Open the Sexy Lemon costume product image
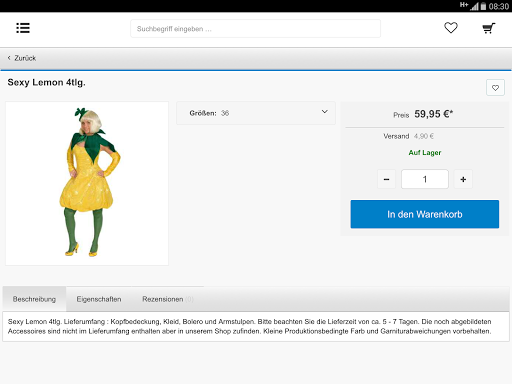 pyautogui.click(x=87, y=184)
